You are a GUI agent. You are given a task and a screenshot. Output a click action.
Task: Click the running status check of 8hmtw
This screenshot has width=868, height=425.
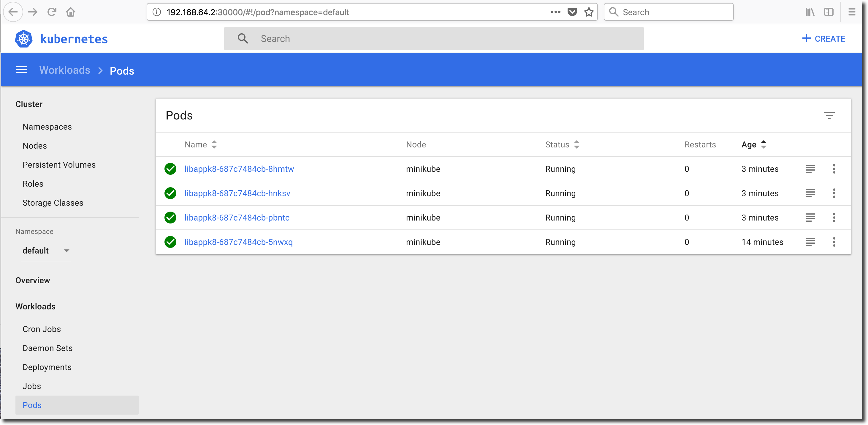[x=170, y=169]
